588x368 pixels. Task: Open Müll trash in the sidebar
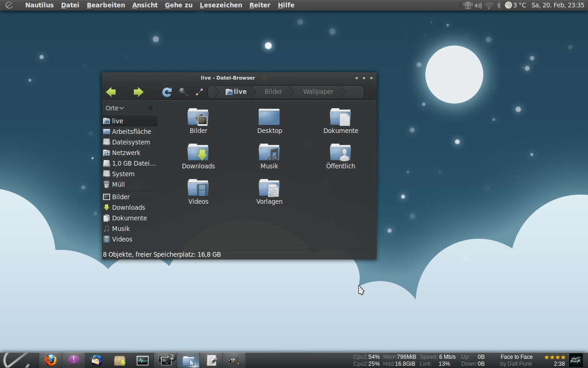click(130, 184)
